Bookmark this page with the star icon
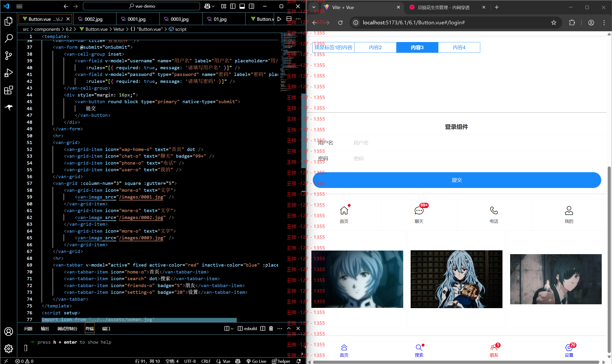612x364 pixels. (554, 22)
